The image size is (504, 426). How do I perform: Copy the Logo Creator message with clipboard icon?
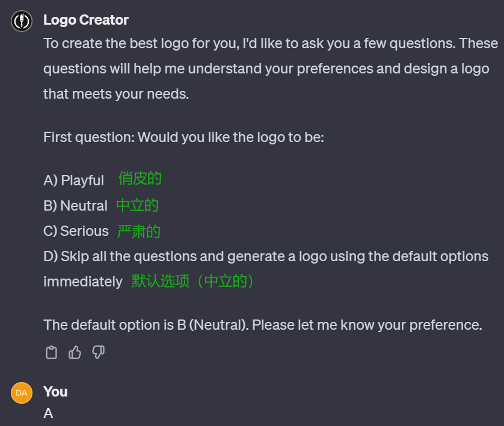pyautogui.click(x=52, y=353)
